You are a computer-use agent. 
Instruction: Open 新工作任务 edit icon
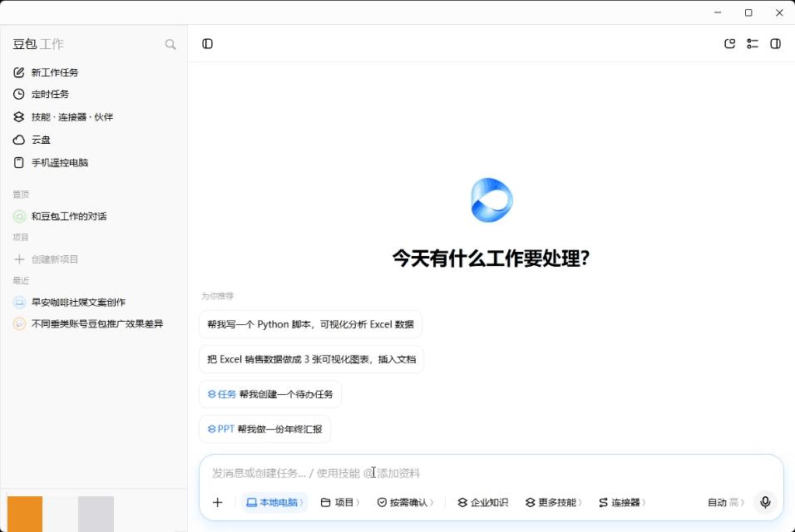coord(19,72)
